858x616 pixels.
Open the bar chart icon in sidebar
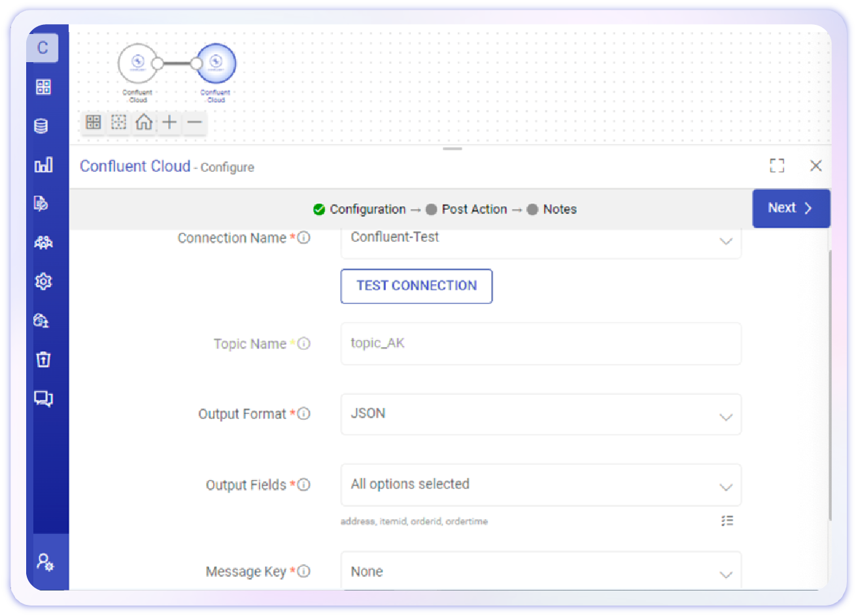(43, 165)
